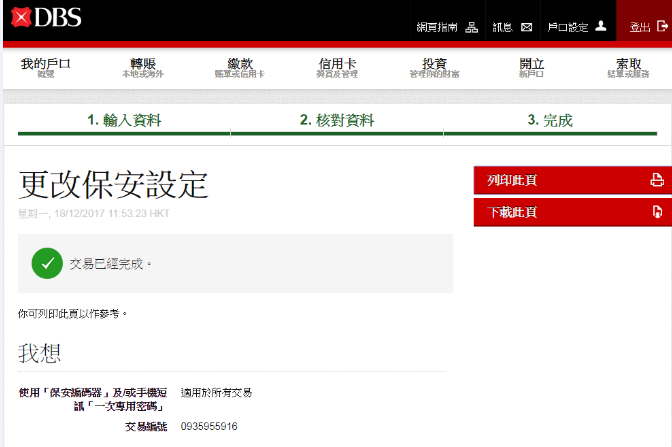Click the printer icon on 列印此頁

657,181
